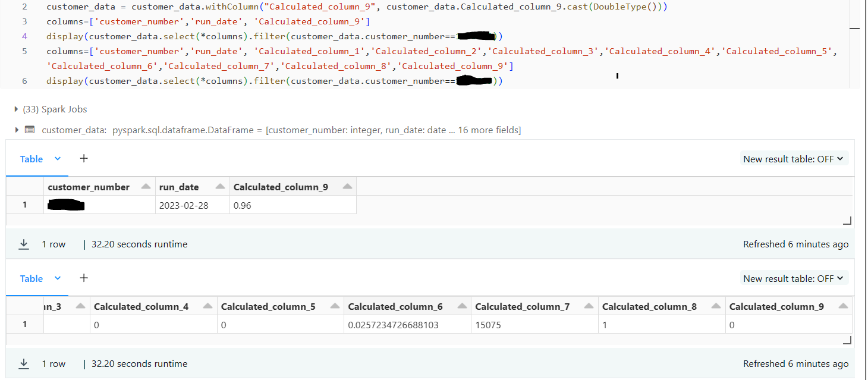Download second table results icon
The width and height of the screenshot is (868, 380).
[24, 364]
